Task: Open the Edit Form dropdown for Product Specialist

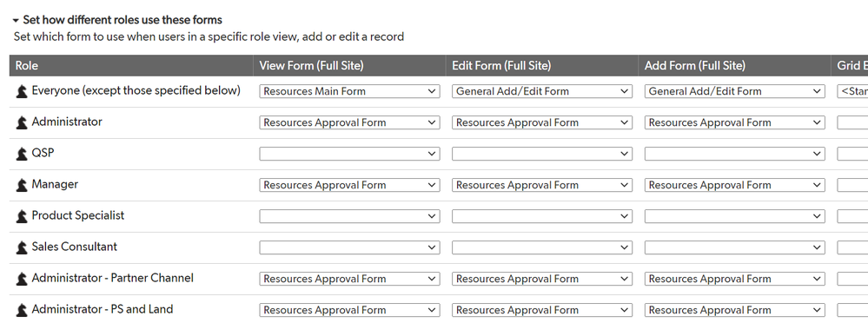Action: (x=542, y=216)
